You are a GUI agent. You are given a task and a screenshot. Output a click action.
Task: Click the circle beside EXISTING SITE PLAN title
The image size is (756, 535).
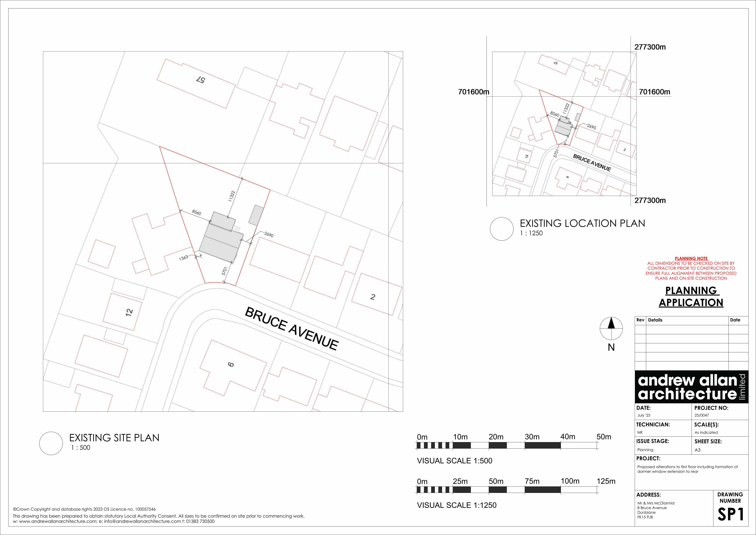point(51,443)
